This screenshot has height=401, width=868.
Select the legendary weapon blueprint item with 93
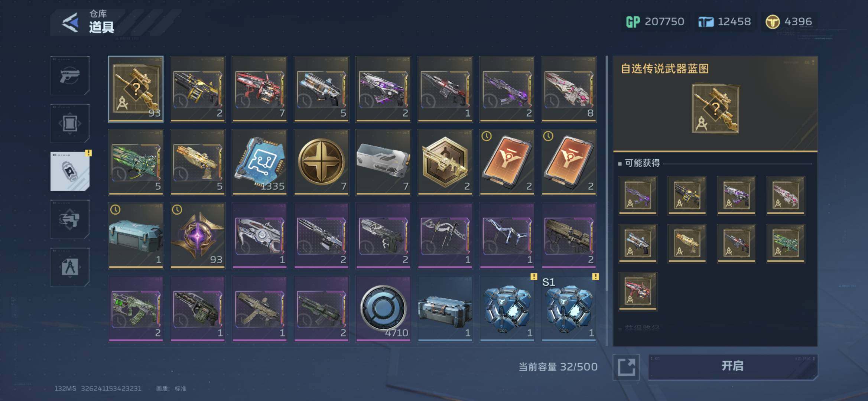click(x=136, y=89)
